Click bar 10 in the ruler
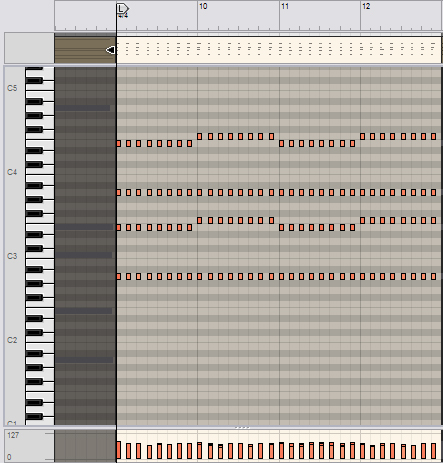Viewport: 443px width, 463px height. 203,6
